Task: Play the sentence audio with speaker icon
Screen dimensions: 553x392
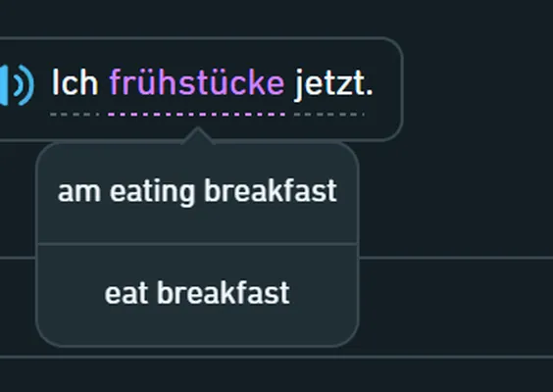Action: [x=17, y=85]
